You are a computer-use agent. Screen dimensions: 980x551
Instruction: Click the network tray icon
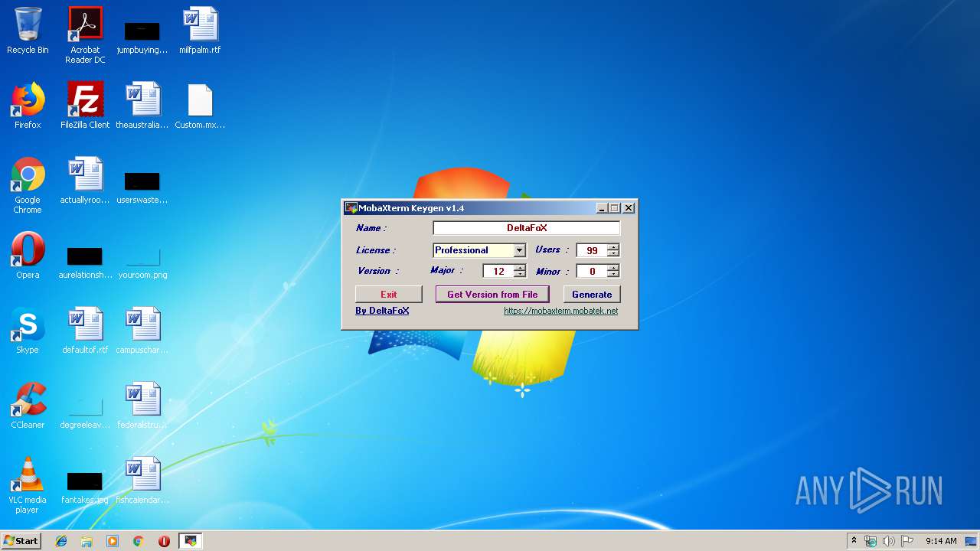coord(871,541)
